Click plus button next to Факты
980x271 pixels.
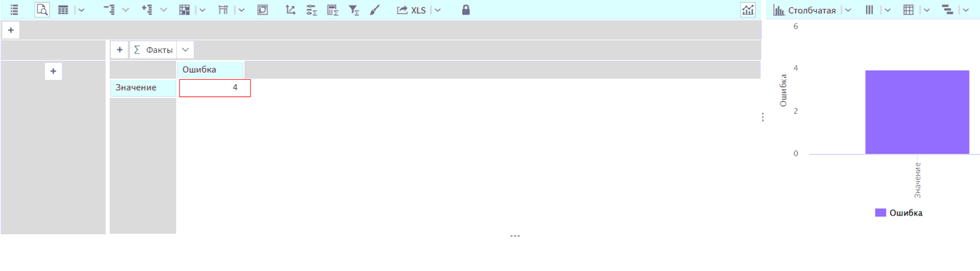coord(120,50)
